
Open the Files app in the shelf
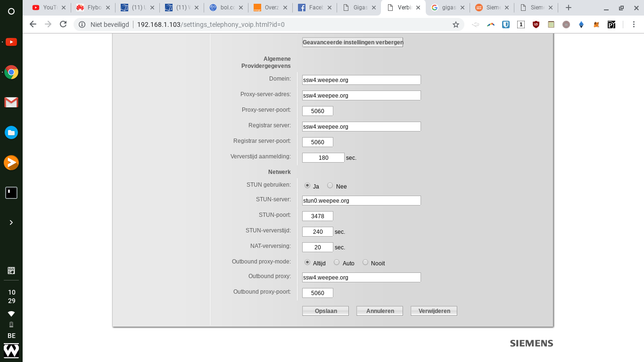(11, 132)
